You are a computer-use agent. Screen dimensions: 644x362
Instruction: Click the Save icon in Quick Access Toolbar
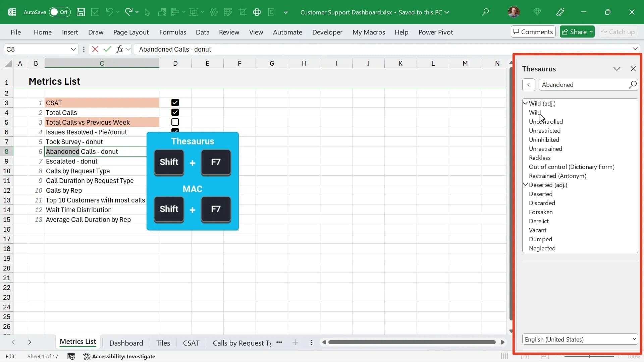pos(80,12)
